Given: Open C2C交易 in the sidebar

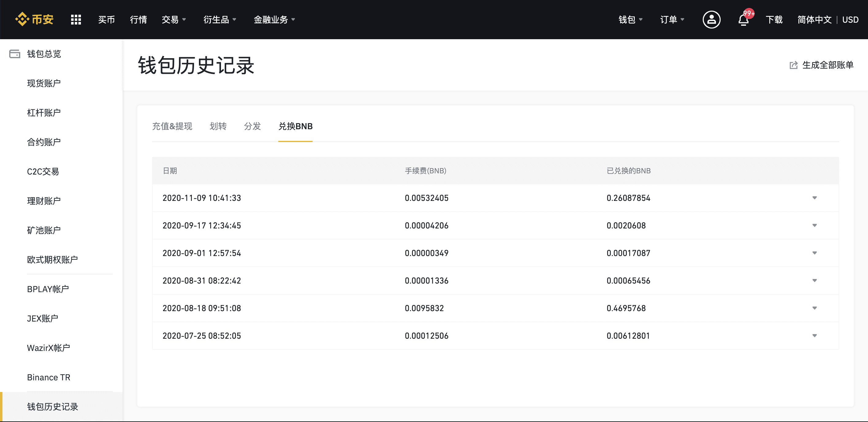Looking at the screenshot, I should click(x=43, y=171).
